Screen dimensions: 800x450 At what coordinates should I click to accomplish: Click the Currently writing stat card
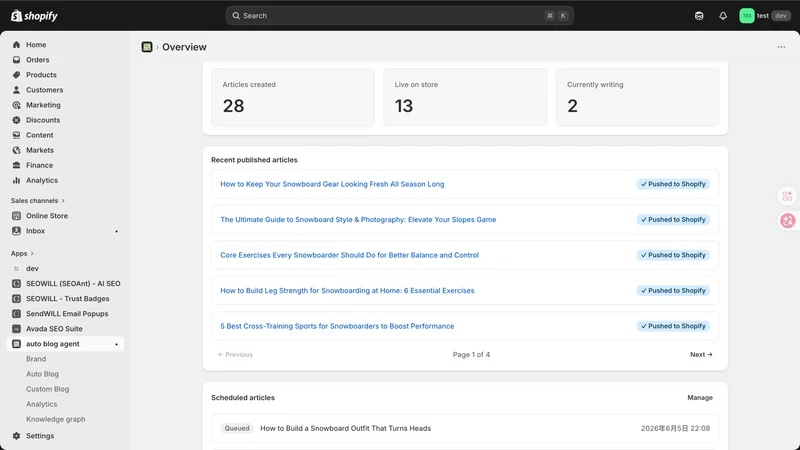pos(637,97)
